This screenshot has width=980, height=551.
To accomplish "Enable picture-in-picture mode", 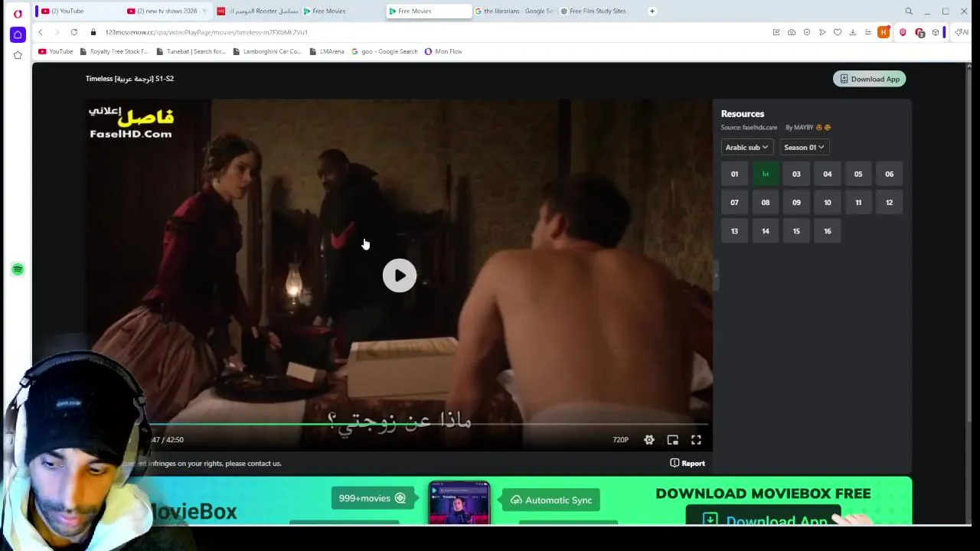I will pyautogui.click(x=673, y=440).
